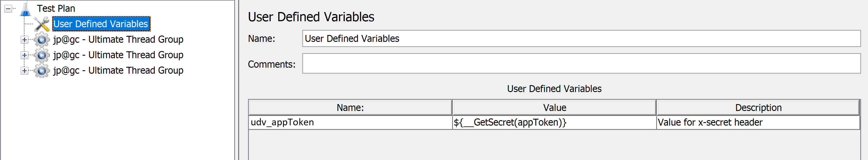Screen dimensions: 868x160
Task: Expand the first Ultimate Thread Group node
Action: 24,39
